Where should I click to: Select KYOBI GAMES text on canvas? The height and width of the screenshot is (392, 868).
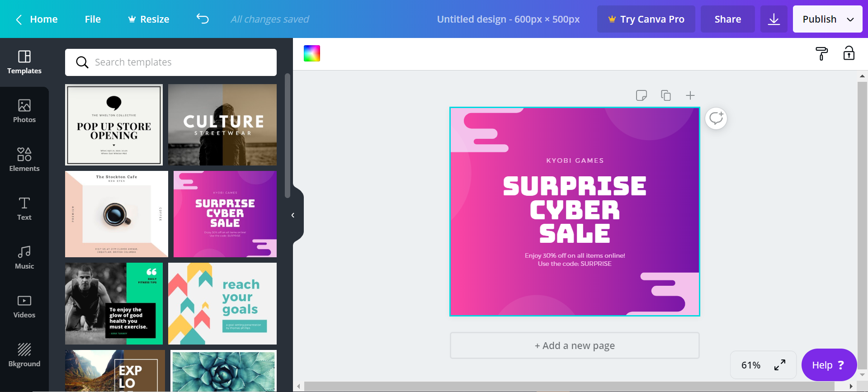tap(575, 161)
